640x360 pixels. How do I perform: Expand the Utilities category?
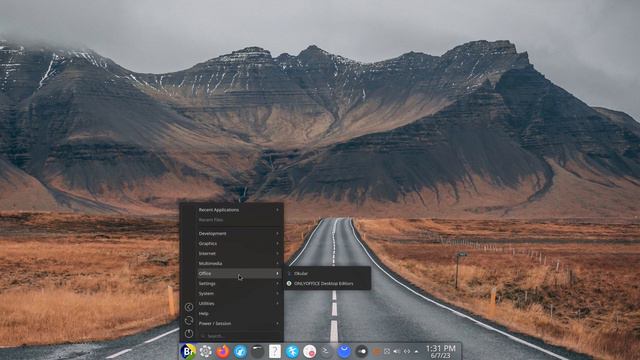239,303
